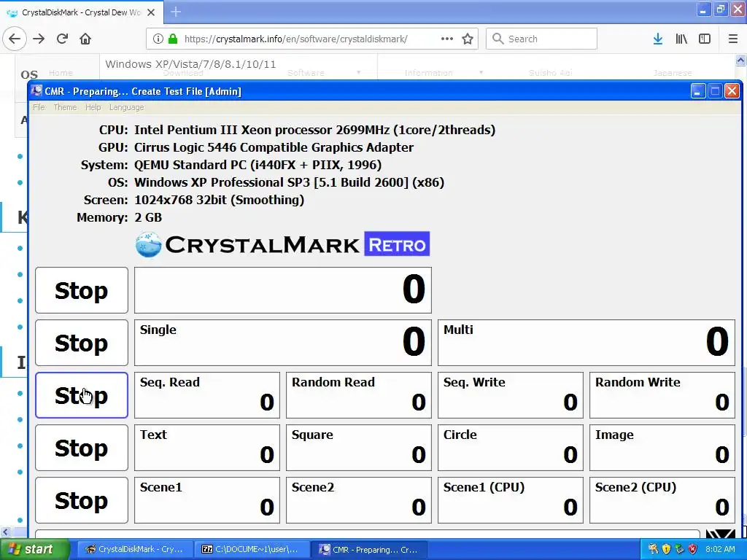Click the Random Read score box

point(359,395)
